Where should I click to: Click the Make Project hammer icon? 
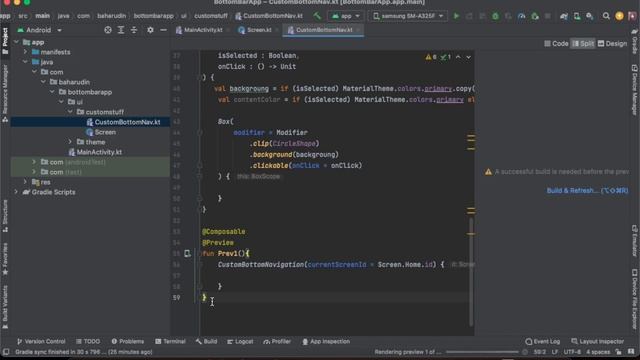pos(317,16)
